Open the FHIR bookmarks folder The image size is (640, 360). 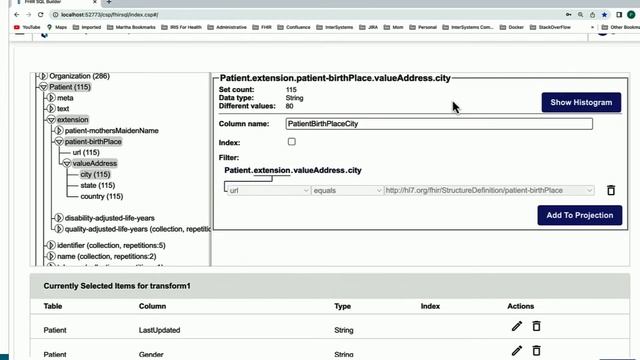[x=262, y=27]
